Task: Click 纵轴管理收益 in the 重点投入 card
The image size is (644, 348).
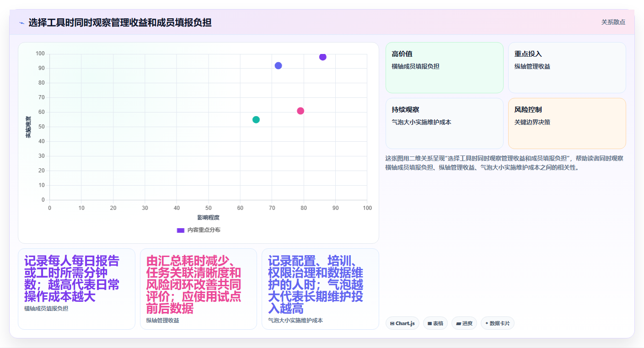Action: pos(532,66)
